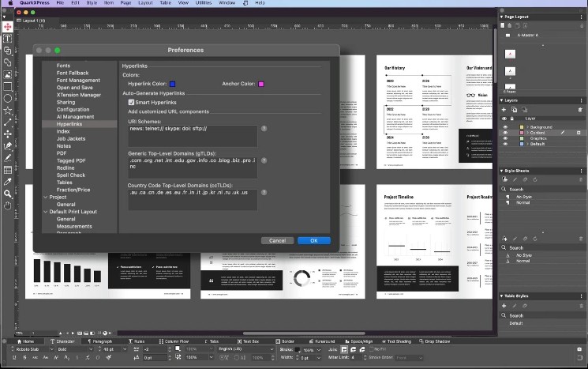Select the Table tool

coord(8,170)
